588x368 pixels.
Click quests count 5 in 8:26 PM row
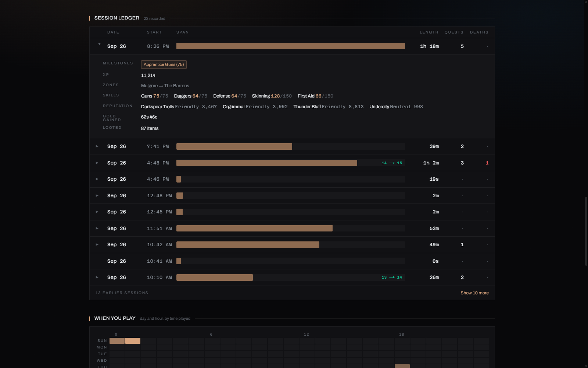pyautogui.click(x=462, y=46)
